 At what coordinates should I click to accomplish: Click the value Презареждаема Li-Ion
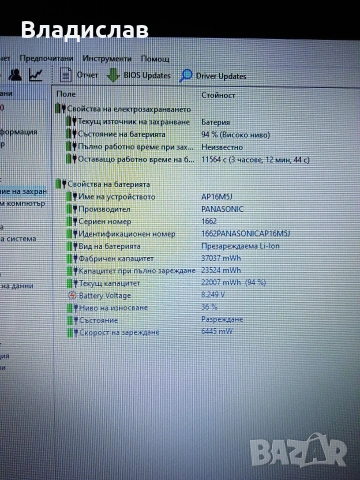pyautogui.click(x=240, y=246)
